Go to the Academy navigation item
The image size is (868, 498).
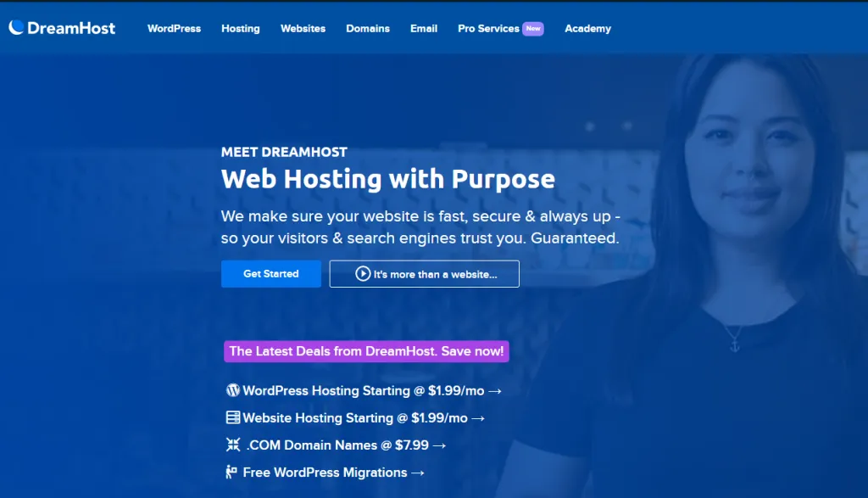(587, 28)
